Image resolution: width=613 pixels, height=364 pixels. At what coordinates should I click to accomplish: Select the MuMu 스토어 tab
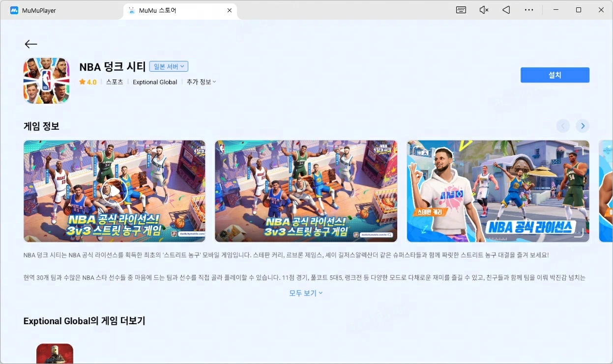[x=180, y=10]
